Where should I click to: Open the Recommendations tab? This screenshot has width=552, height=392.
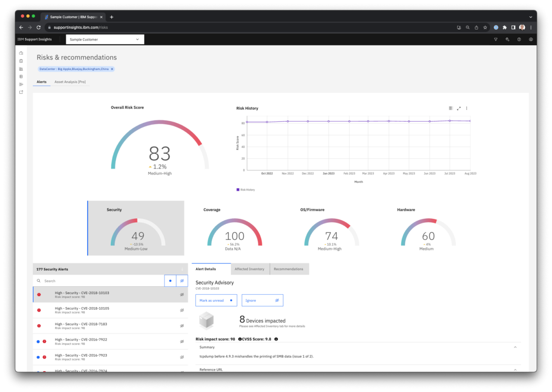289,269
